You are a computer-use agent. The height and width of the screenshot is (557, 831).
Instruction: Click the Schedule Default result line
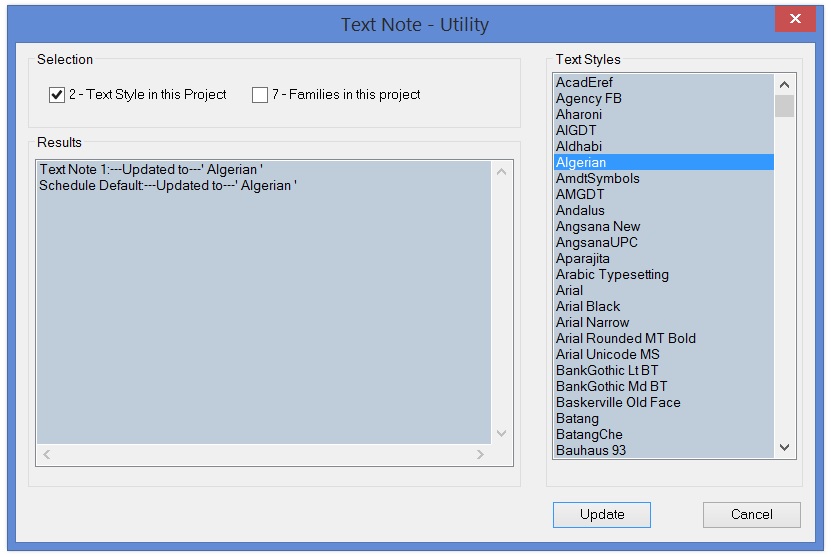point(168,185)
